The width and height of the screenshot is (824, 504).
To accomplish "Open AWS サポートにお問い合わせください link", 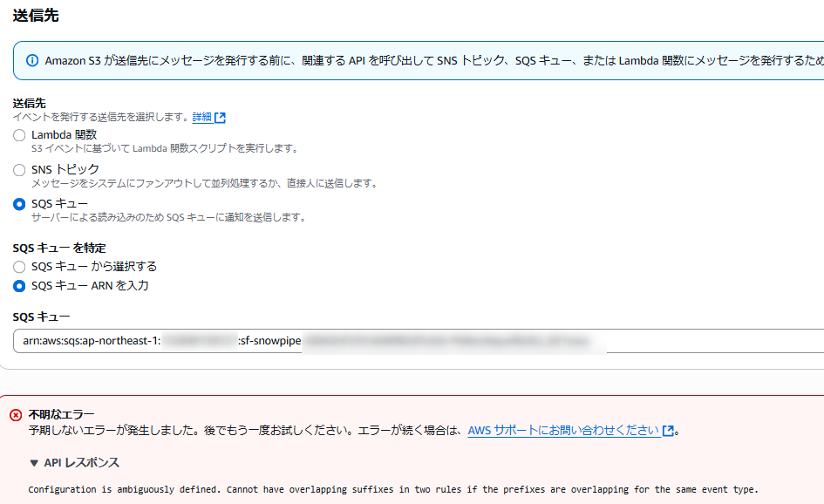I will point(563,431).
